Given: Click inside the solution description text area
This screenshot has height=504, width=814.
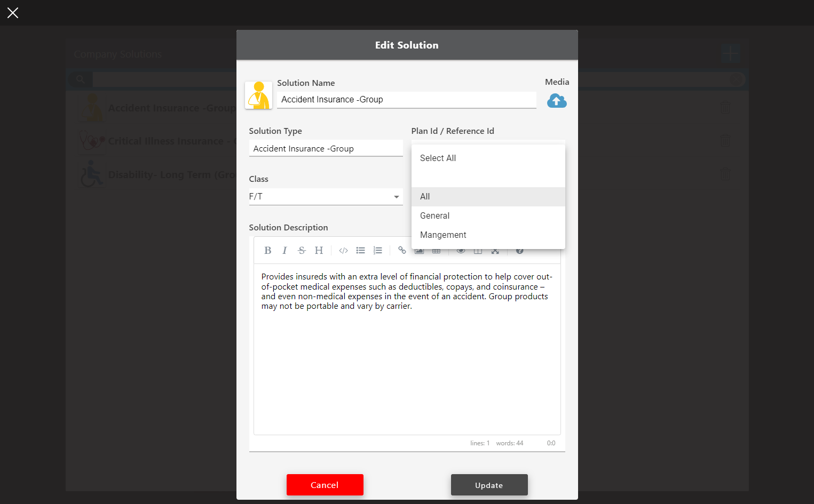Looking at the screenshot, I should click(407, 349).
